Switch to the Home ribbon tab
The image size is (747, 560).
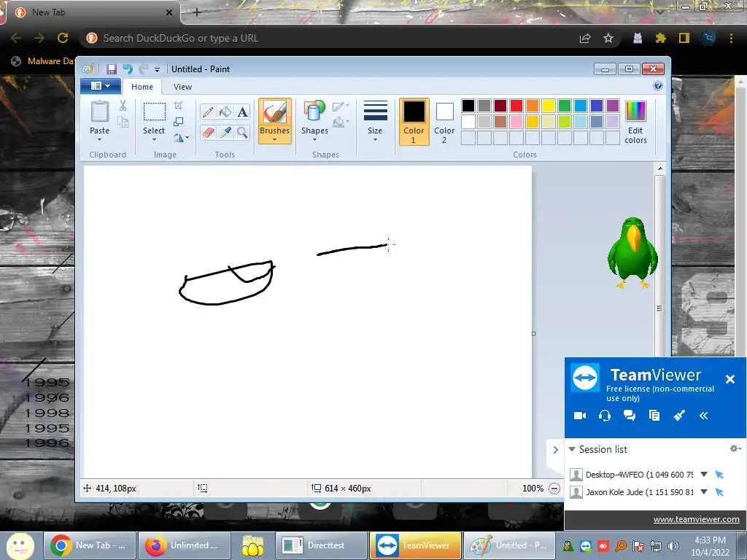142,87
